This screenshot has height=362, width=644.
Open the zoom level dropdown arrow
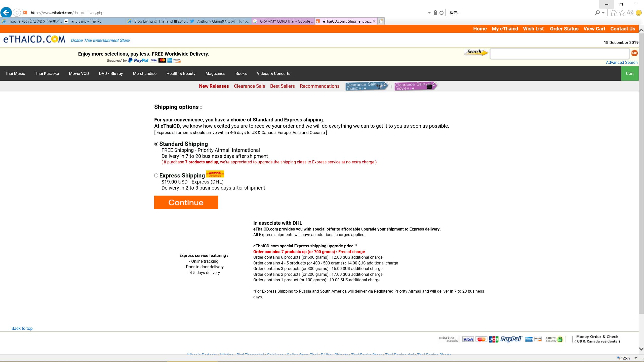636,358
